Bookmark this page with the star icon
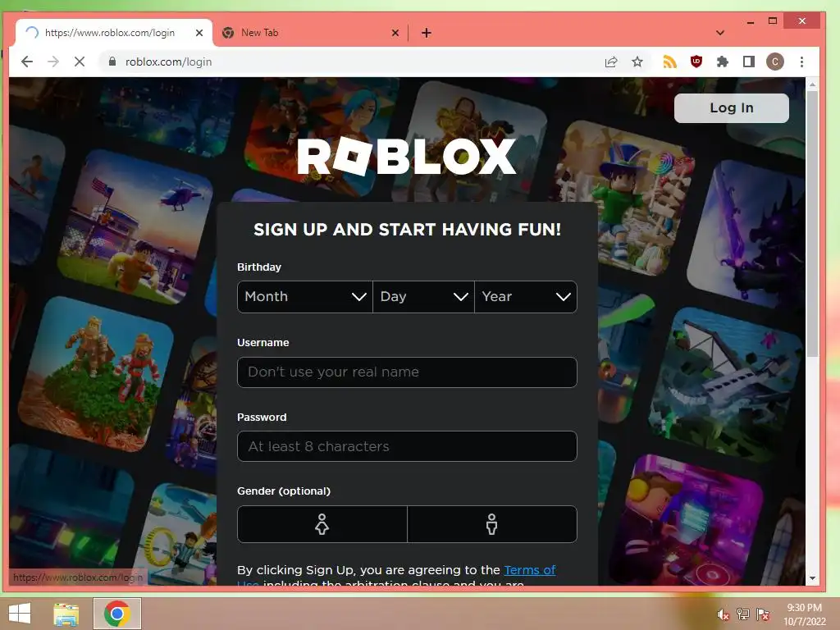 tap(637, 62)
